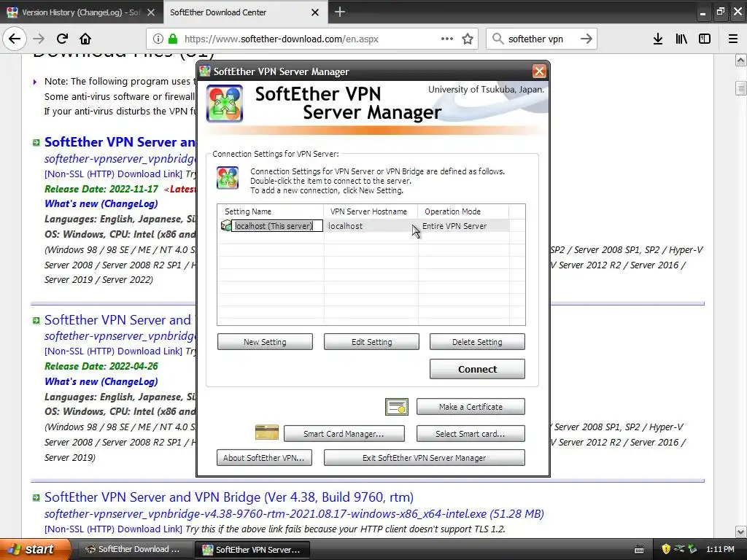Screen dimensions: 747x560
Task: Click the SoftEther logo in dialog header
Action: click(225, 104)
